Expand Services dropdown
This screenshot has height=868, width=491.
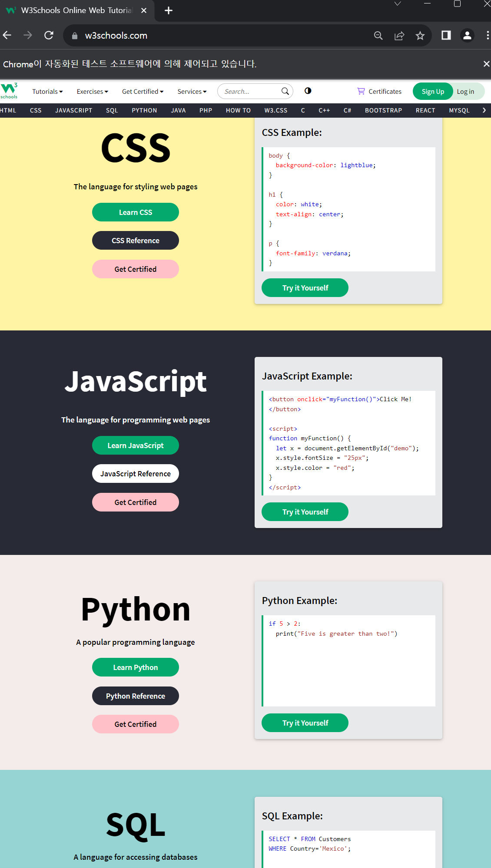(x=192, y=92)
